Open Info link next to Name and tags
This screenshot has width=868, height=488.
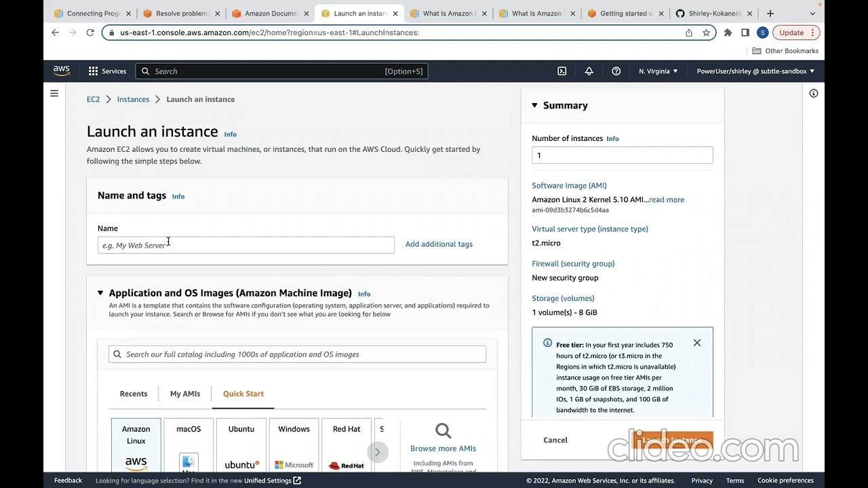point(178,197)
